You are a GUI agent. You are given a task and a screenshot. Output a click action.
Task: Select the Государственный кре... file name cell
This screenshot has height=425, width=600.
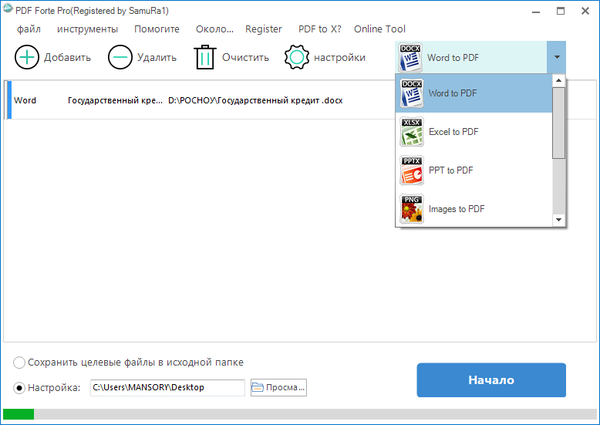pyautogui.click(x=115, y=101)
